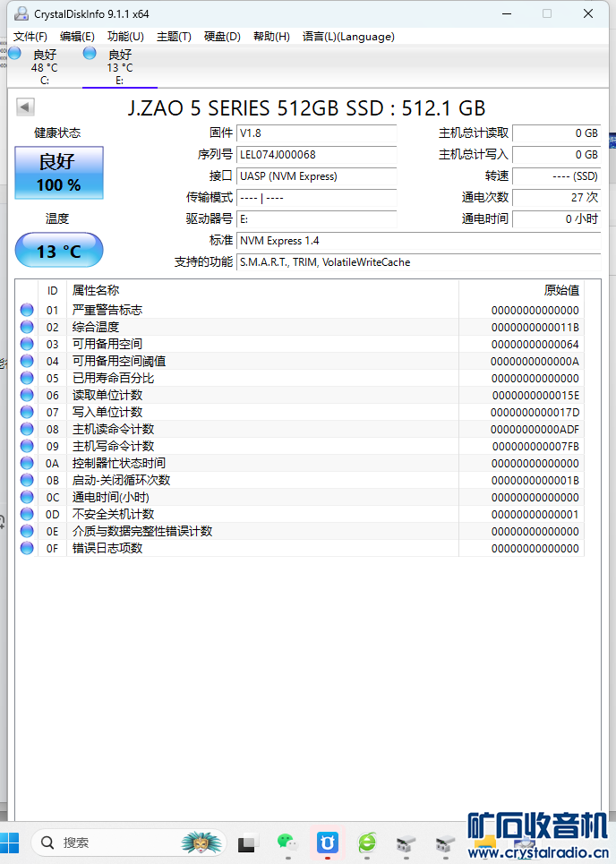Click the 固件 field showing V1.8
The height and width of the screenshot is (864, 616).
pyautogui.click(x=317, y=133)
